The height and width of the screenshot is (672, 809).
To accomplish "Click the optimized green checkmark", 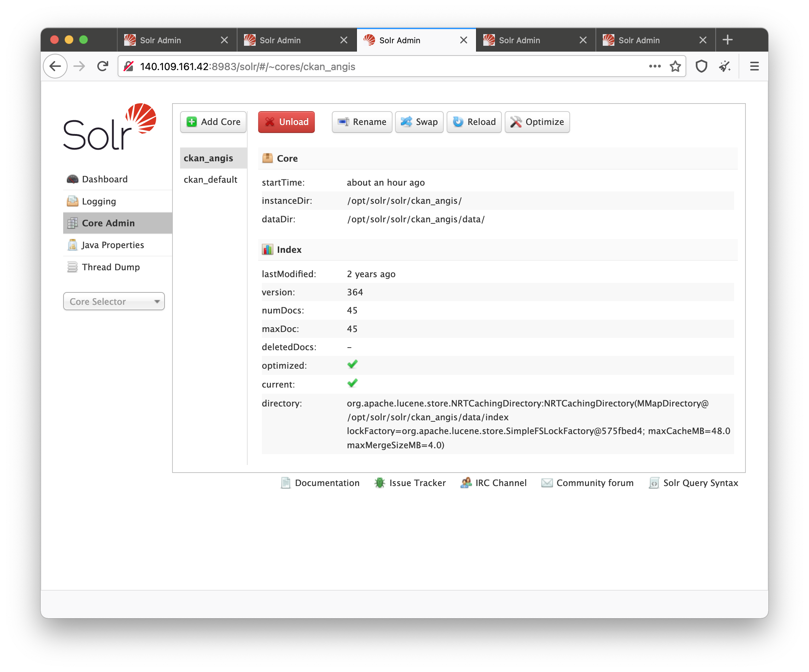I will [x=353, y=364].
